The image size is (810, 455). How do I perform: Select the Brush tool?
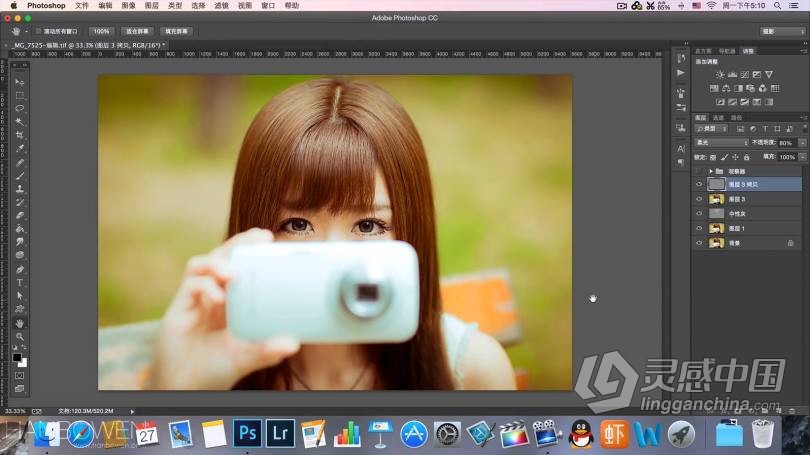coord(20,176)
